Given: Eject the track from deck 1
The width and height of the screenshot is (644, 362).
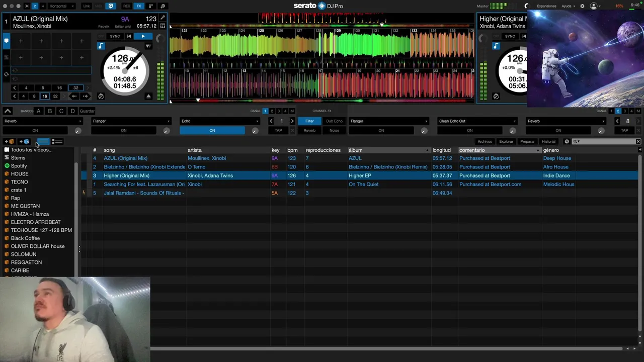Looking at the screenshot, I should (148, 96).
